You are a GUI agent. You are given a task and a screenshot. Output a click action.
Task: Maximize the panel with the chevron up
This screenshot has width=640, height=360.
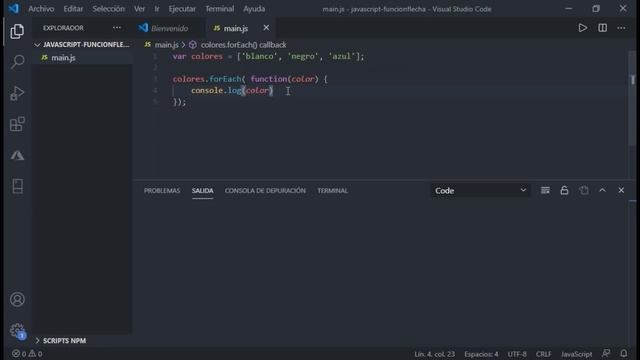[602, 190]
